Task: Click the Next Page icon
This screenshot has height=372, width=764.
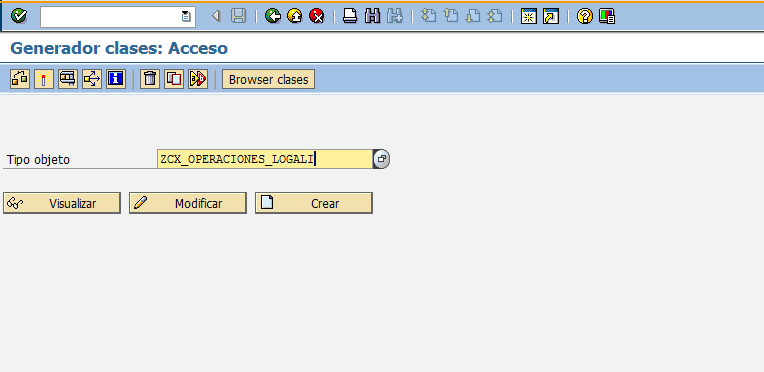Action: click(x=473, y=17)
